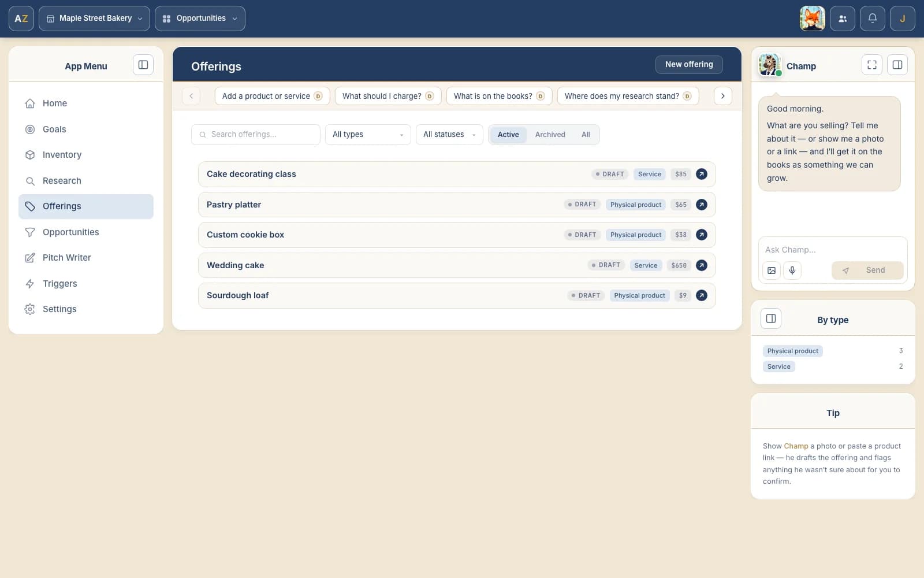Open Custom cookie box arrow icon

[702, 235]
